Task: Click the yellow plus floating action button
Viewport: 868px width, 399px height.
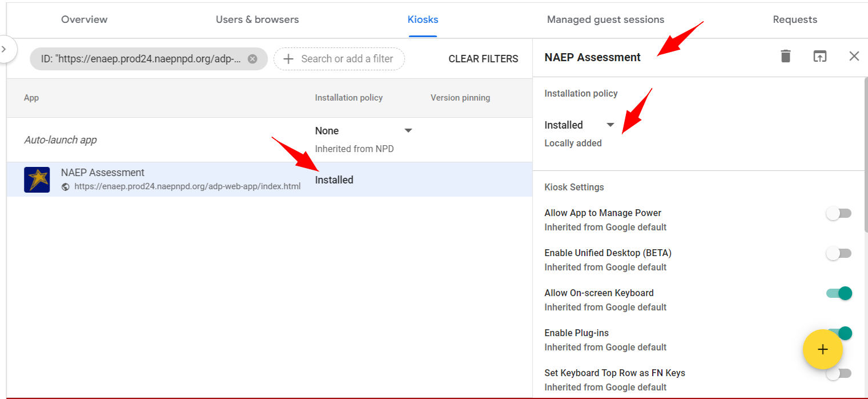Action: point(822,349)
